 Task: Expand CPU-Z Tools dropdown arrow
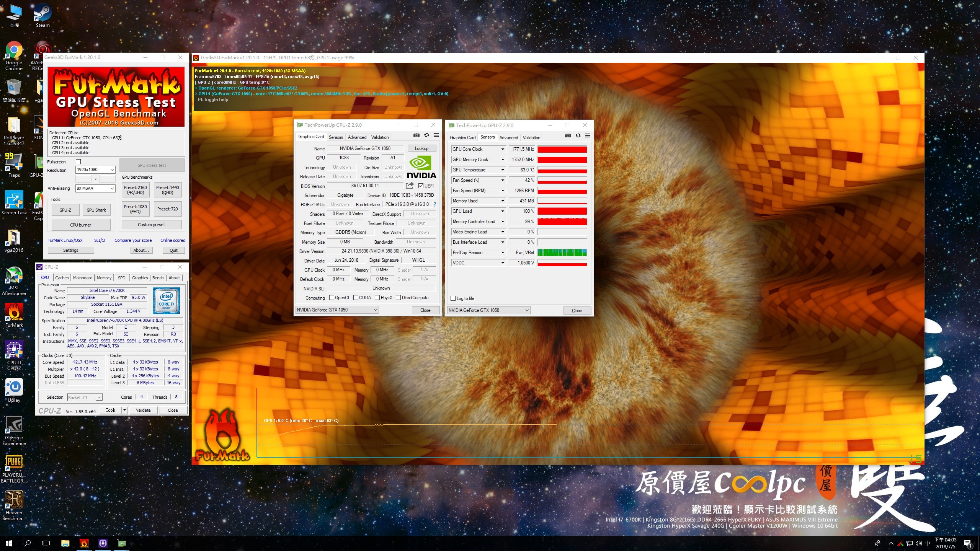click(124, 410)
